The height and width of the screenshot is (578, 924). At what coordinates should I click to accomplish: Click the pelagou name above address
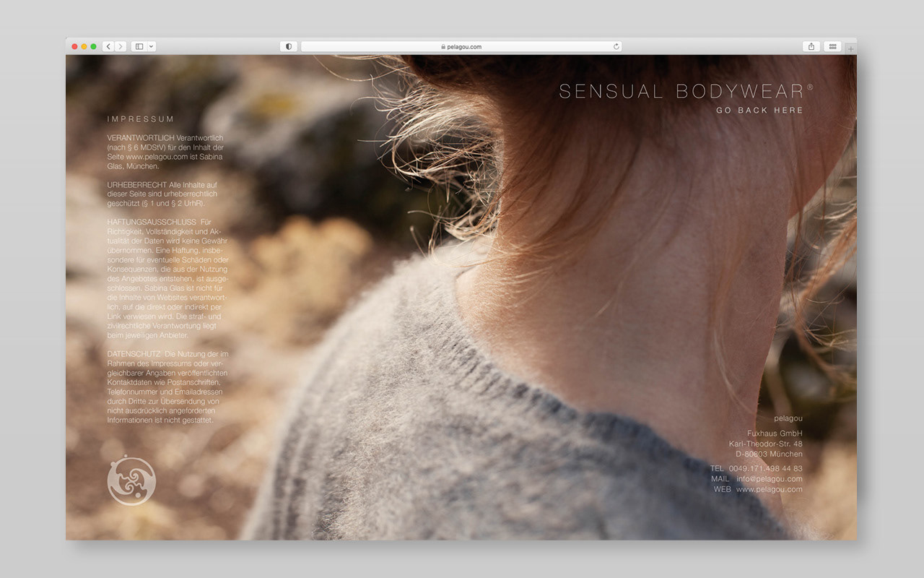coord(788,418)
